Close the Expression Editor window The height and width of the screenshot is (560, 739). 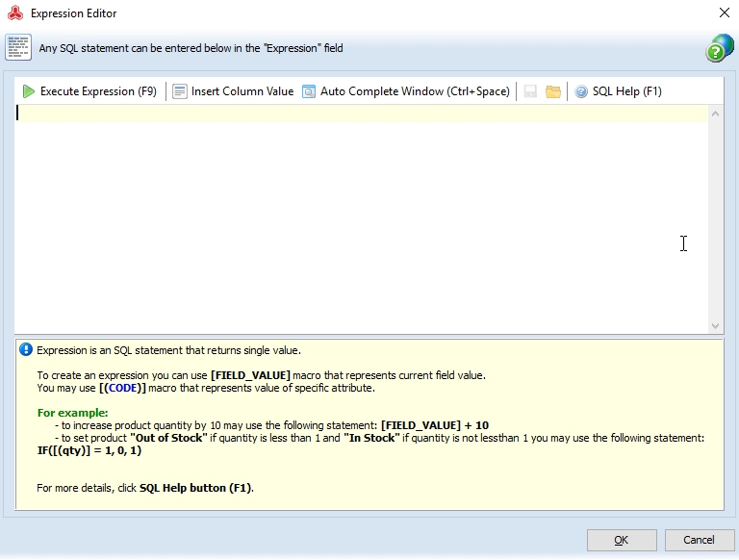725,13
